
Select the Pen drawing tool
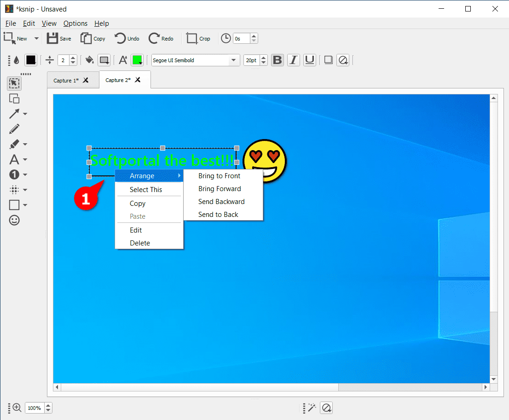[14, 129]
